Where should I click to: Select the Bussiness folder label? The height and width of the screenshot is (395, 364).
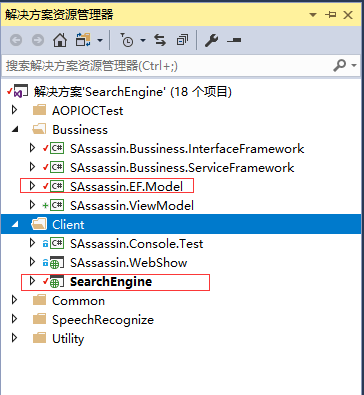point(80,130)
